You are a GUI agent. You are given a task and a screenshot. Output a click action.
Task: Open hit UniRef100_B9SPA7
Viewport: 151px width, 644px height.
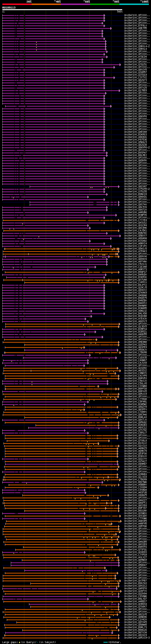point(135,153)
